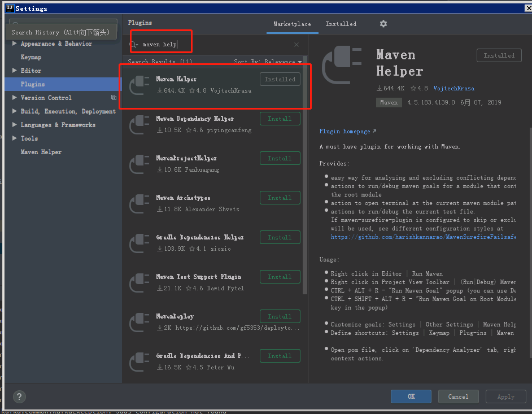
Task: Click the IntelliJ logo in title bar
Action: click(10, 8)
